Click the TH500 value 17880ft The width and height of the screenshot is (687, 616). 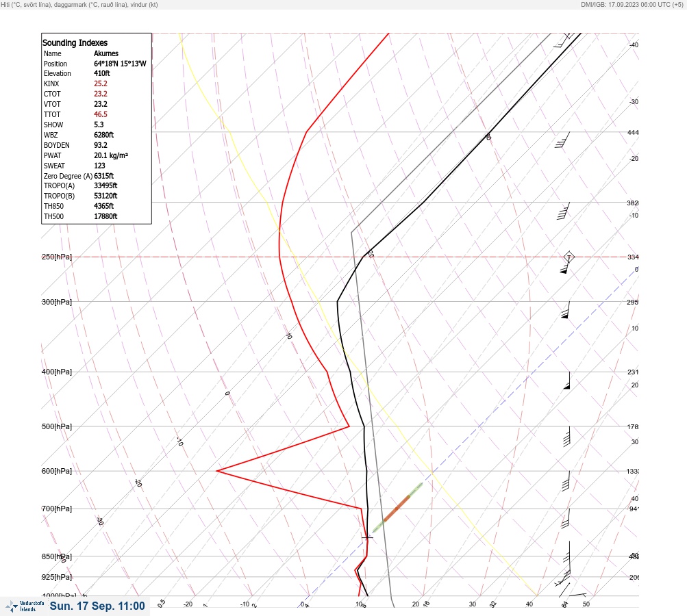(x=105, y=217)
